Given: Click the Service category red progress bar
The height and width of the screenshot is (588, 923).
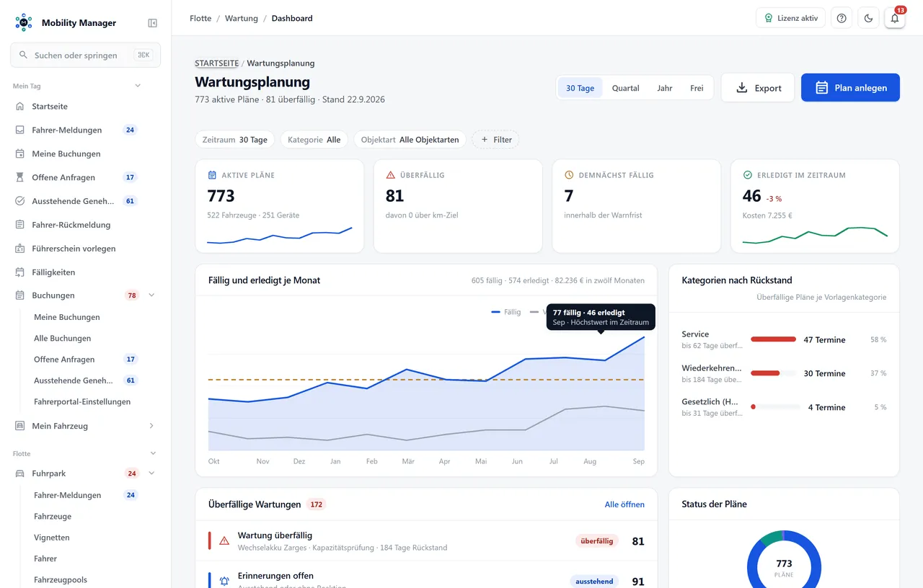Looking at the screenshot, I should click(773, 339).
